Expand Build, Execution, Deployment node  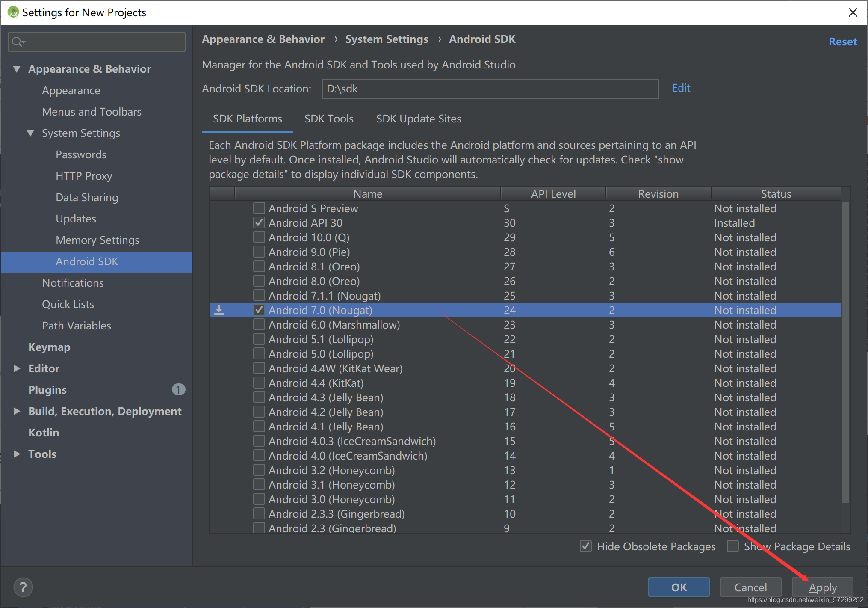click(x=17, y=411)
